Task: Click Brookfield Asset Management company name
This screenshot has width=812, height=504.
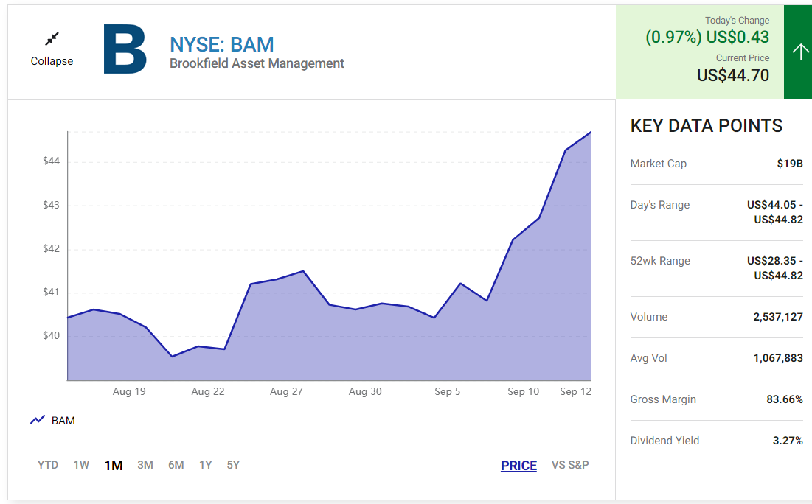Action: [x=257, y=63]
